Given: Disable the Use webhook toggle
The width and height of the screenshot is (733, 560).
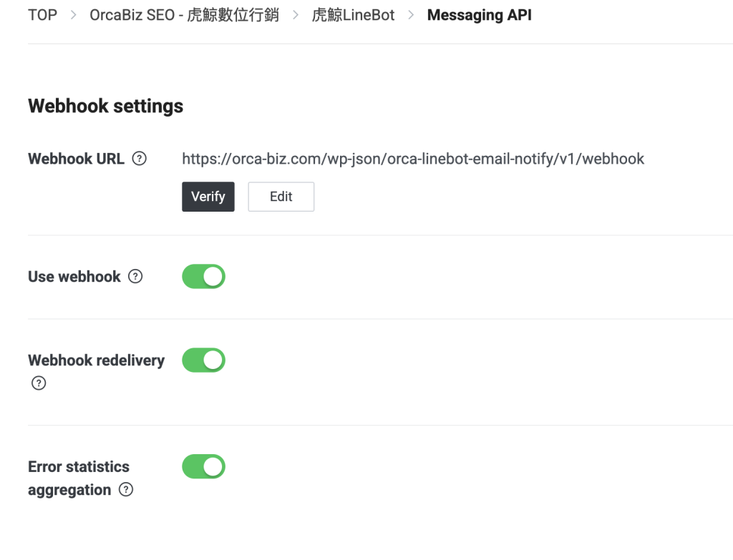Looking at the screenshot, I should pyautogui.click(x=204, y=277).
